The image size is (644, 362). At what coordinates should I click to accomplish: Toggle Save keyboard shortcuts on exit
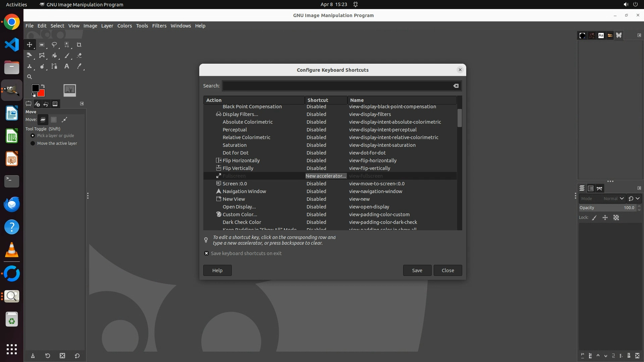206,253
